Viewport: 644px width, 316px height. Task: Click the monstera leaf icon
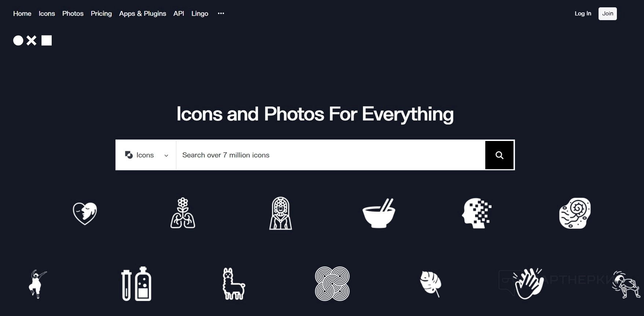coord(431,284)
